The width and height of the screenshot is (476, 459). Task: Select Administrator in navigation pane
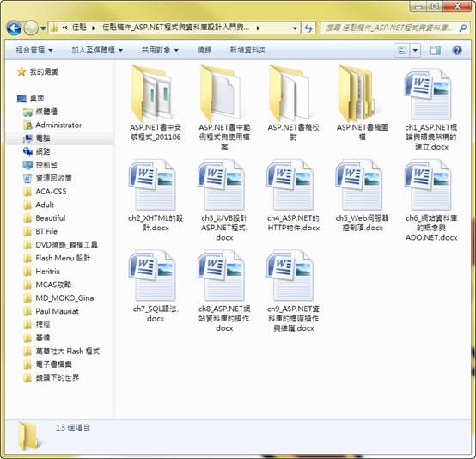click(52, 125)
